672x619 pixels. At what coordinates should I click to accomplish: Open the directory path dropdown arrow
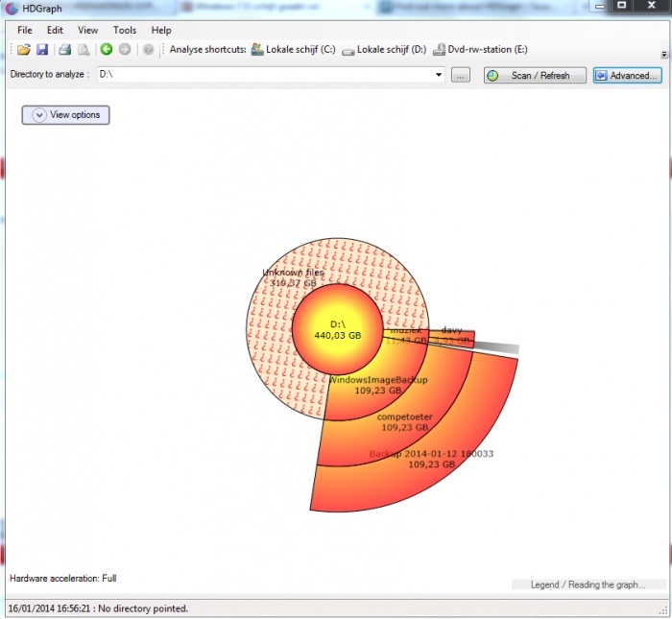click(439, 75)
